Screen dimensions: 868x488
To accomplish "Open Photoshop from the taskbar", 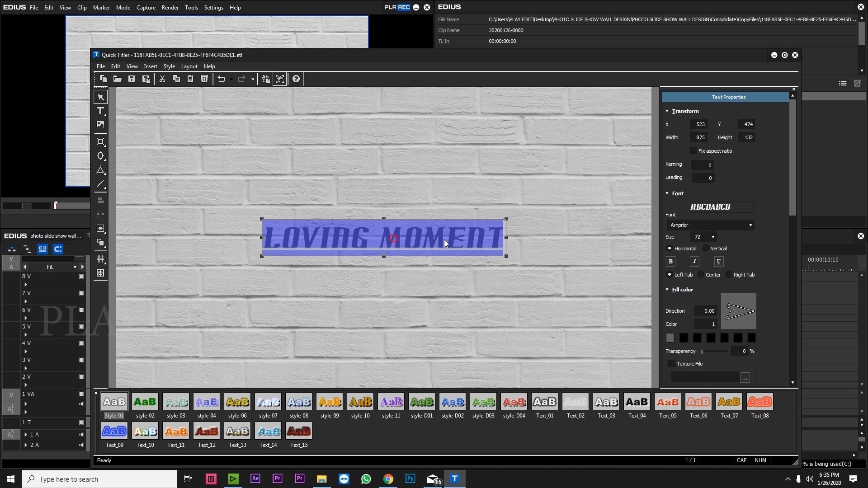I will 410,479.
